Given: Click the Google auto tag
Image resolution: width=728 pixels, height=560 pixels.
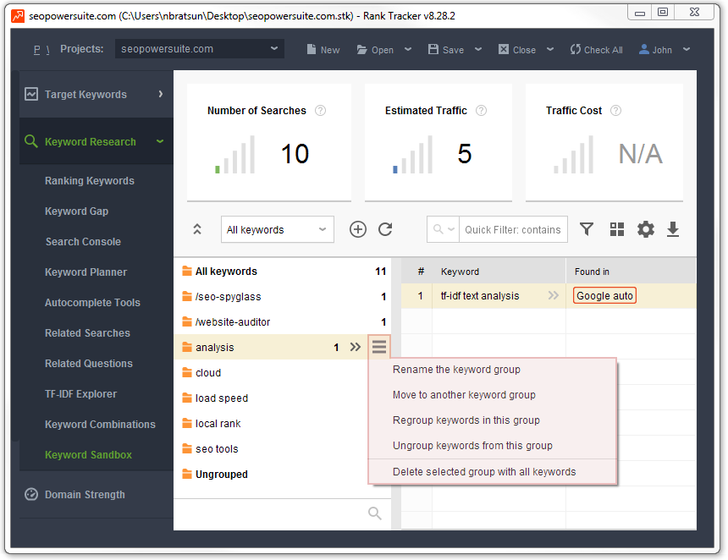Looking at the screenshot, I should (x=604, y=295).
